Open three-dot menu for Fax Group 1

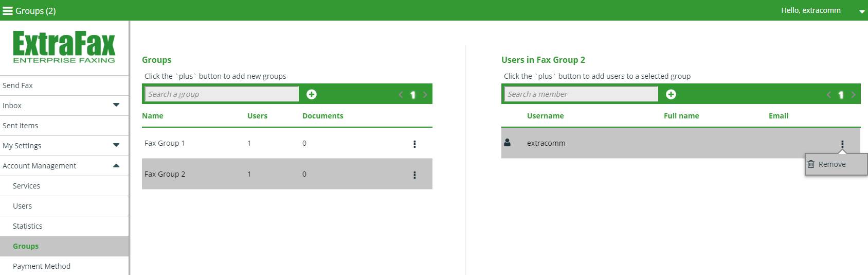[x=414, y=144]
